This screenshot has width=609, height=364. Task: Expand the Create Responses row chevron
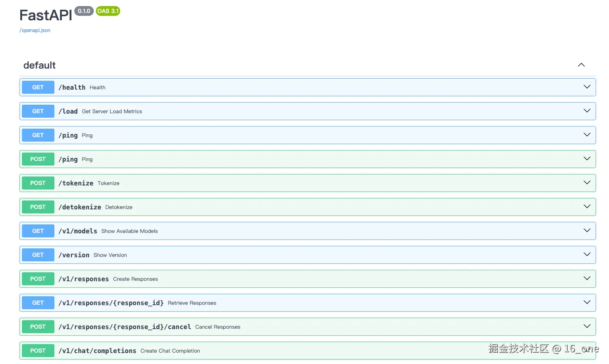point(587,278)
